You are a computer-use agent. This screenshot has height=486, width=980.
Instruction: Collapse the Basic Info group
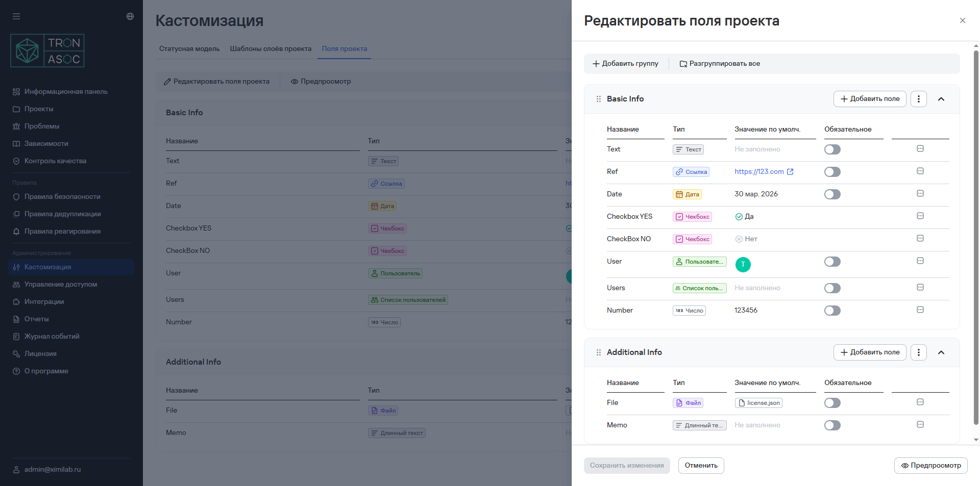click(x=942, y=99)
